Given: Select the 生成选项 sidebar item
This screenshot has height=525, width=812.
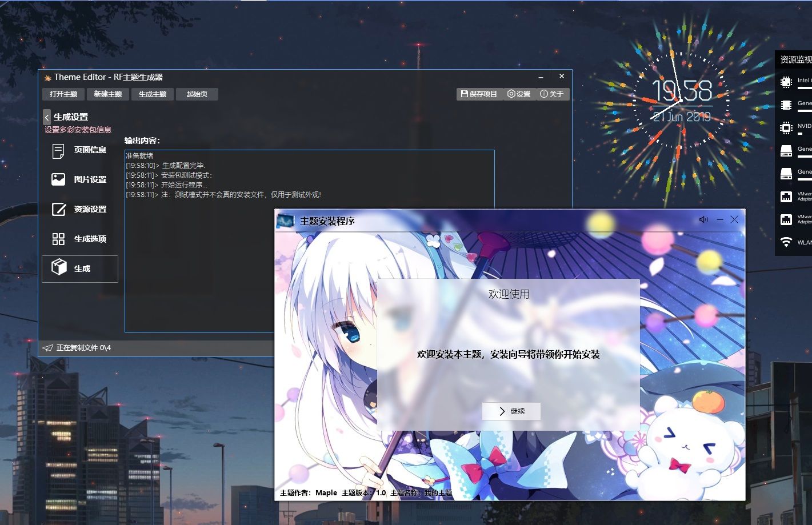Looking at the screenshot, I should (x=80, y=239).
